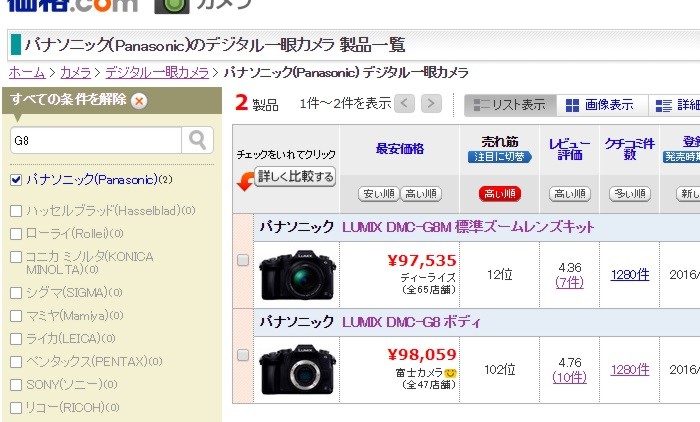Select compare checkbox for DMC-G8M kit
Image resolution: width=700 pixels, height=422 pixels.
click(243, 260)
